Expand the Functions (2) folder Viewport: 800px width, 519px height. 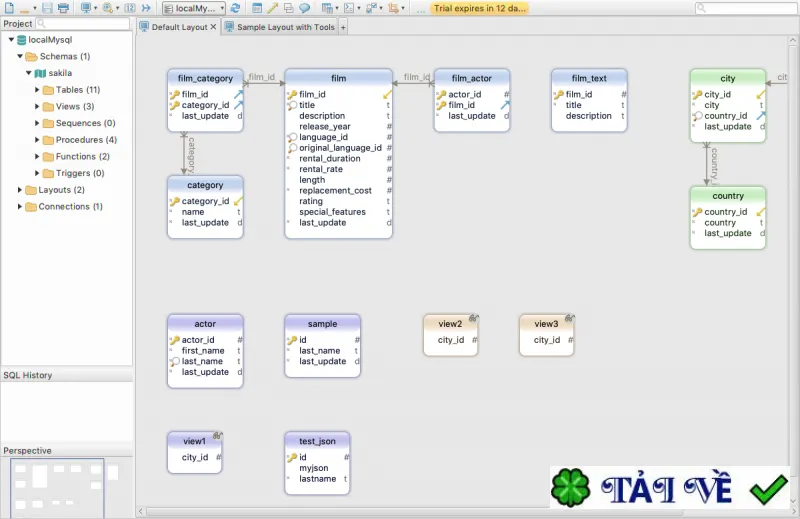(x=37, y=157)
